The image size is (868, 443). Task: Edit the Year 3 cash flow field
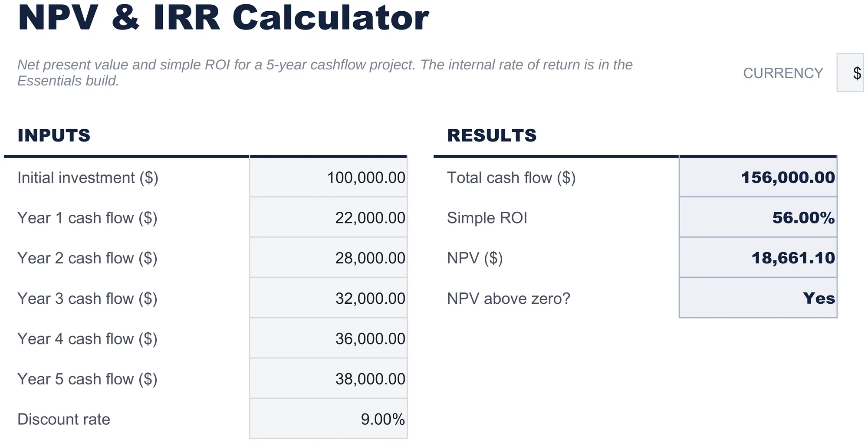pyautogui.click(x=329, y=298)
